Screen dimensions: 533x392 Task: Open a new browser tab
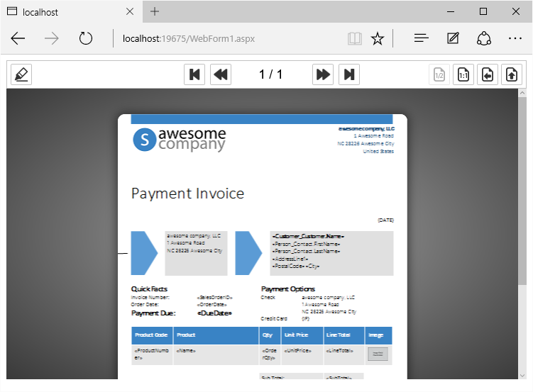[155, 11]
